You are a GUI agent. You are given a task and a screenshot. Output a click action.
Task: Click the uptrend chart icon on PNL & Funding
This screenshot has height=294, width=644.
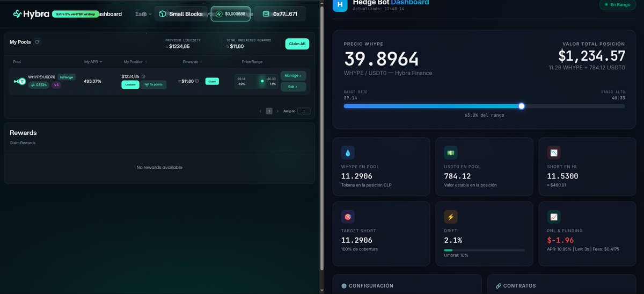pyautogui.click(x=554, y=217)
